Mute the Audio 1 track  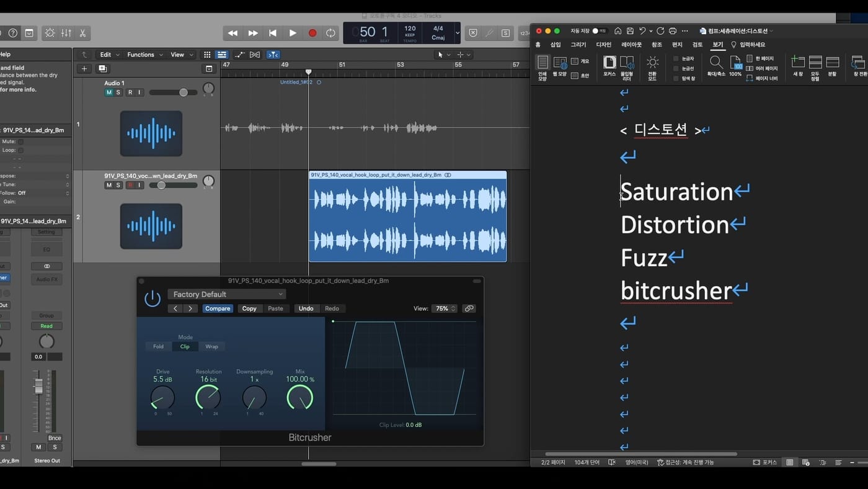109,92
